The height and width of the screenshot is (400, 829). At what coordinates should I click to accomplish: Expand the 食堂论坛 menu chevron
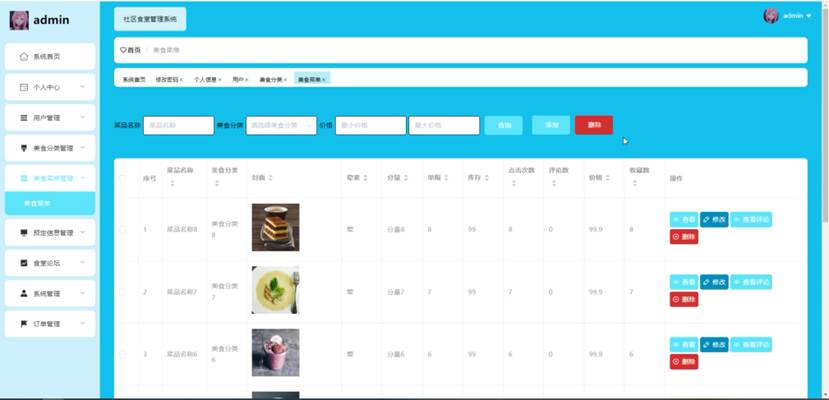[82, 262]
